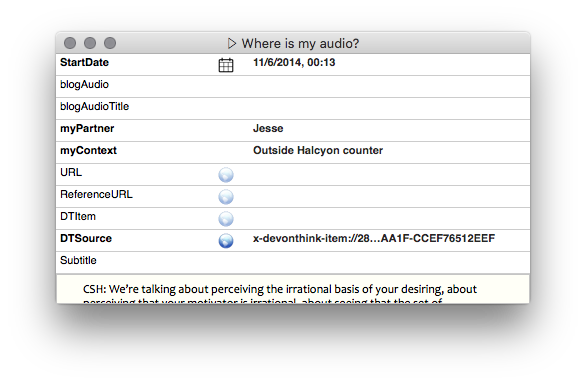Edit the myPartner value Jesse

(x=268, y=128)
